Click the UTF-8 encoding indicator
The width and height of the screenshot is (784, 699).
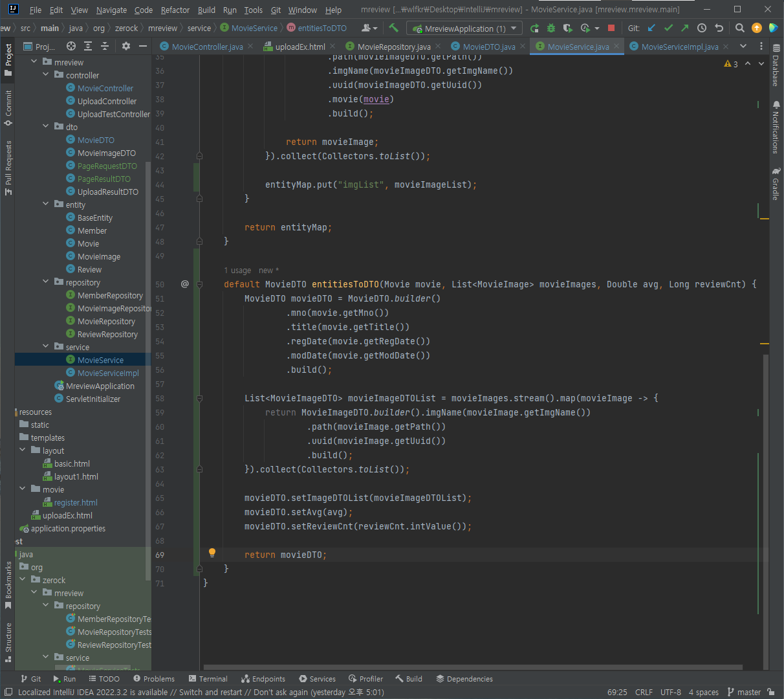[x=671, y=692]
